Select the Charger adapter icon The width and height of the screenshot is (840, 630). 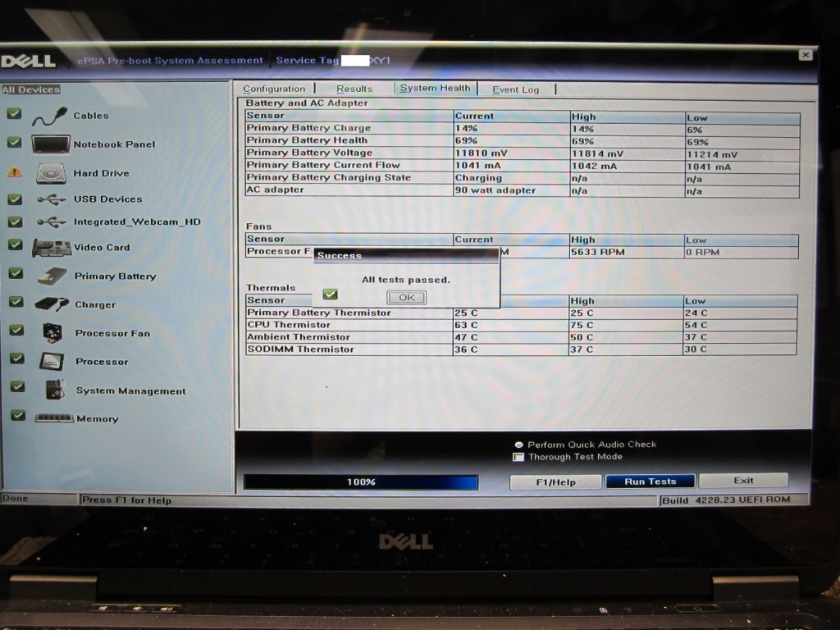(x=52, y=304)
